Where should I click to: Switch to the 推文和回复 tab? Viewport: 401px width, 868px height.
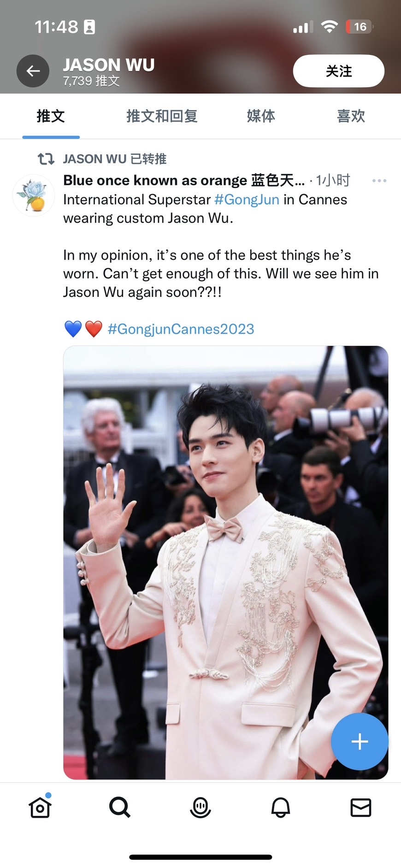(162, 116)
